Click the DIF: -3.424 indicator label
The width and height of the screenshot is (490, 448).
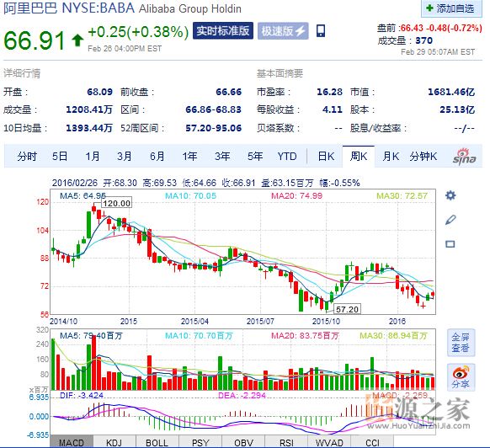point(82,396)
